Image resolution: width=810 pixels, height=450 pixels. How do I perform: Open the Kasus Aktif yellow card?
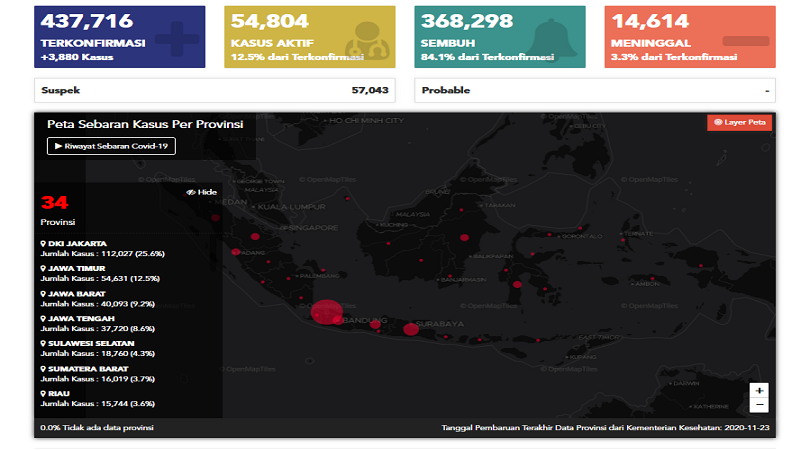click(x=310, y=37)
